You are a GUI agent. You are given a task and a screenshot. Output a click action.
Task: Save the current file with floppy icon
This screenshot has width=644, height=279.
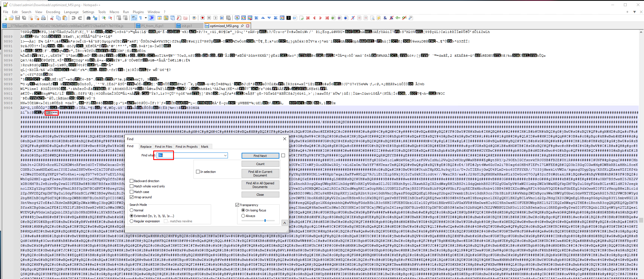click(x=18, y=18)
